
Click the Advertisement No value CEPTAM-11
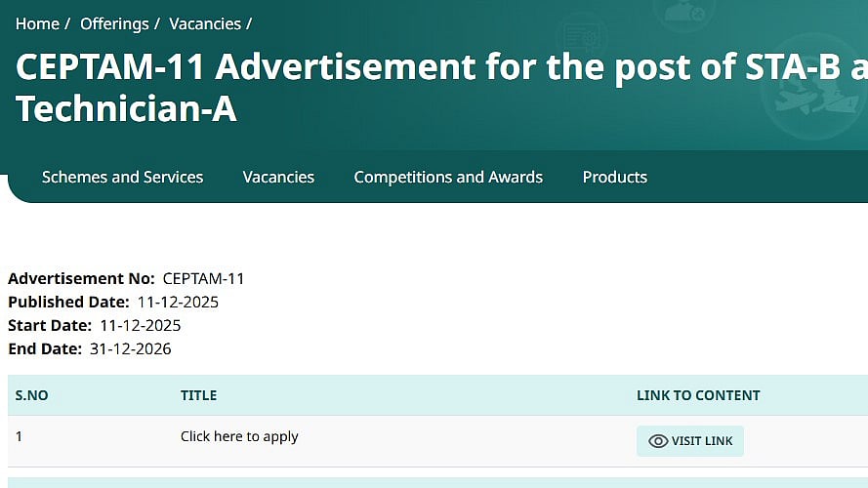click(203, 279)
